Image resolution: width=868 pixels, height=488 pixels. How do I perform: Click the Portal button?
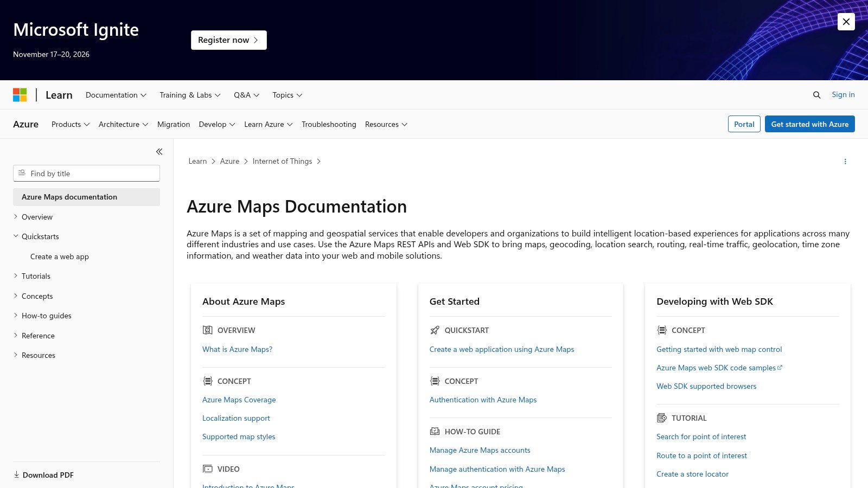click(x=744, y=124)
